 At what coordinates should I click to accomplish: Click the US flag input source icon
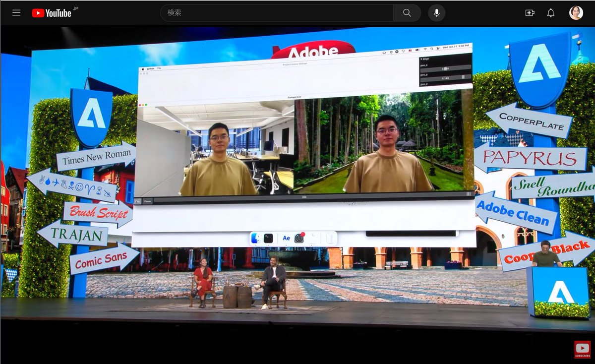point(410,50)
